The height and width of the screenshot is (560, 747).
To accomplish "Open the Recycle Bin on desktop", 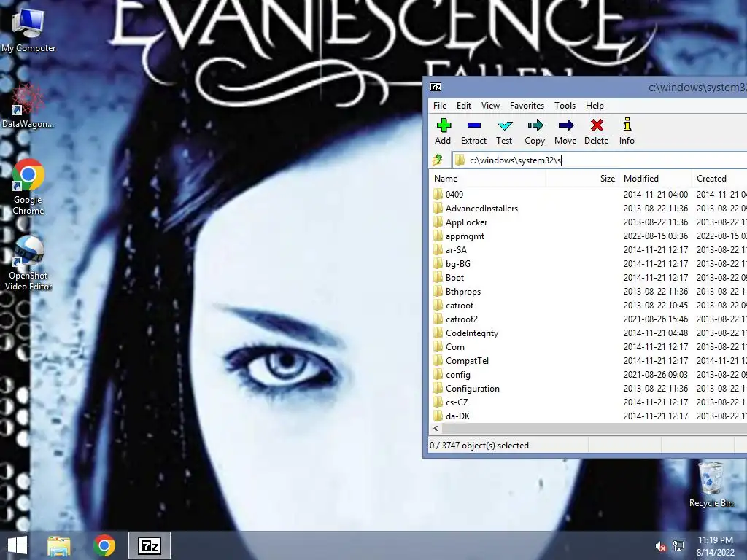I will [x=711, y=484].
